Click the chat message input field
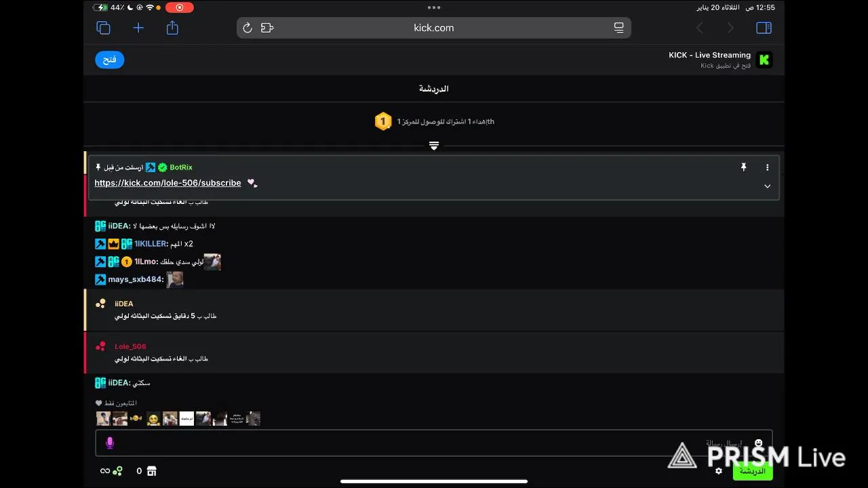868x488 pixels. 434,443
